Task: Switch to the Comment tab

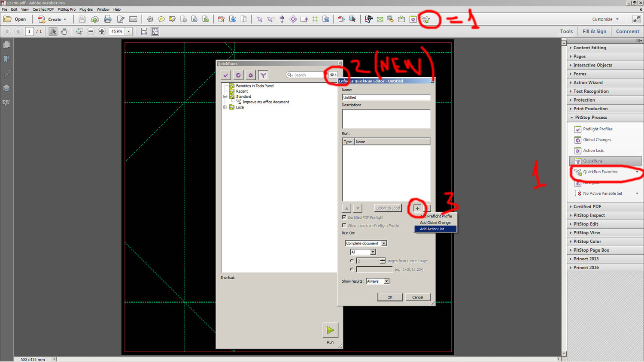Action: click(627, 31)
